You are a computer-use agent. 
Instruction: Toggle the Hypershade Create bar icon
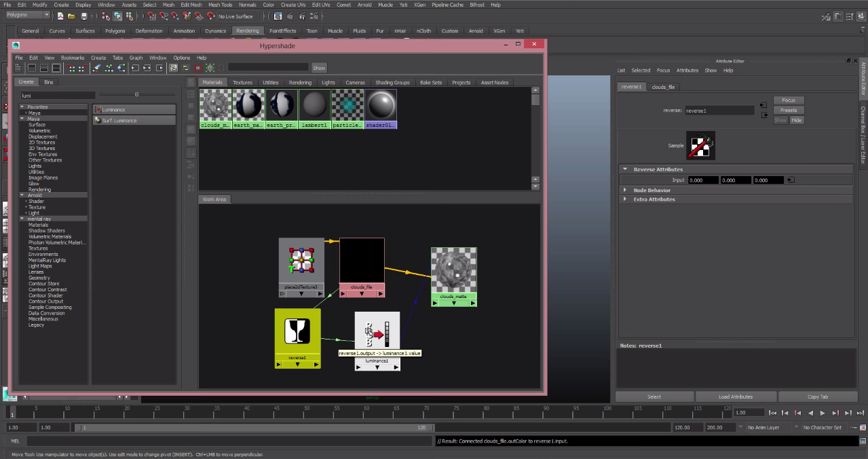coord(18,67)
